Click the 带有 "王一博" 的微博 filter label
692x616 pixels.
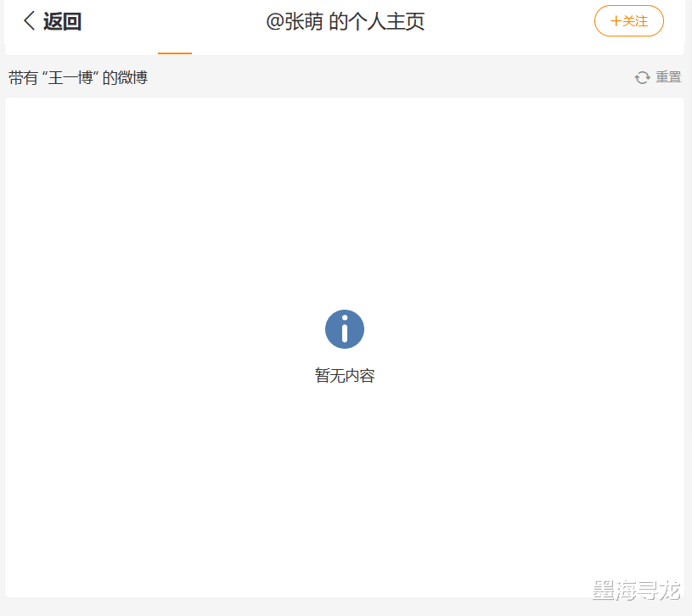tap(78, 77)
